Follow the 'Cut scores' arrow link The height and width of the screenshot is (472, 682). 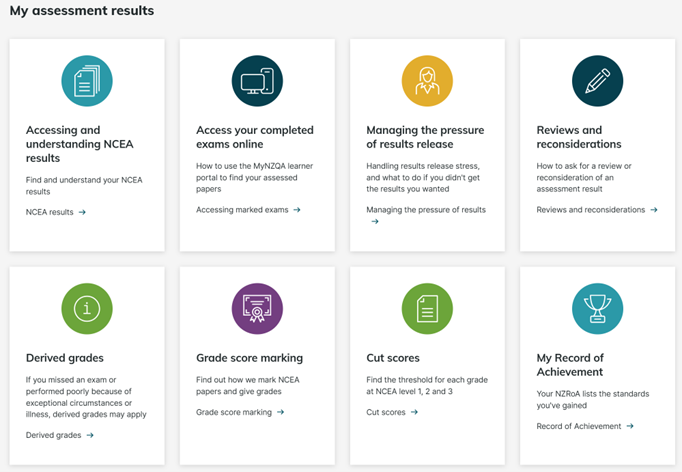(x=392, y=412)
